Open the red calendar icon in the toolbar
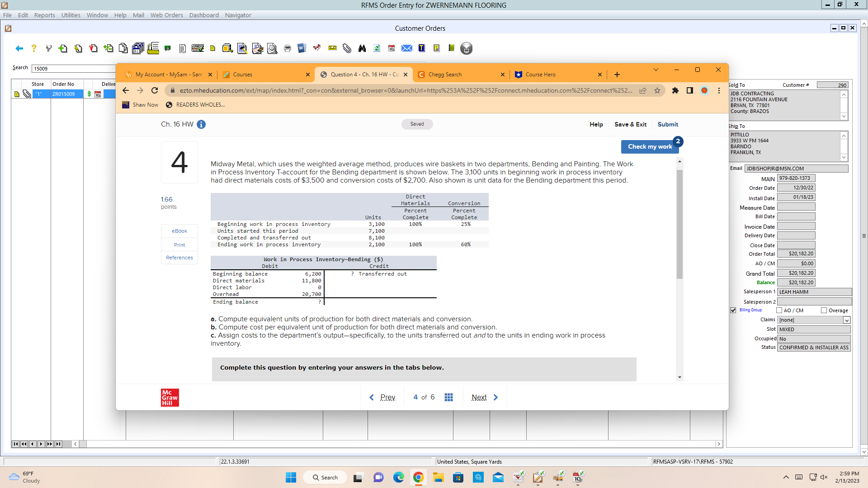Image resolution: width=868 pixels, height=488 pixels. pos(391,48)
